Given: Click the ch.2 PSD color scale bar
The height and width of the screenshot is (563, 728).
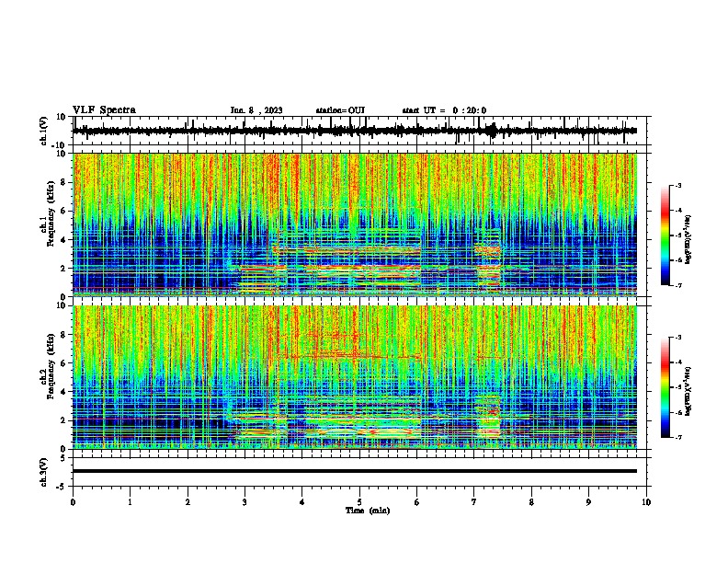Looking at the screenshot, I should pos(665,387).
